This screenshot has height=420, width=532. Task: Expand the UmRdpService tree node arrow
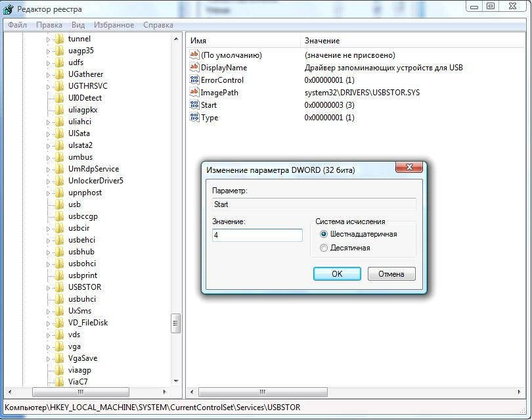click(x=48, y=170)
